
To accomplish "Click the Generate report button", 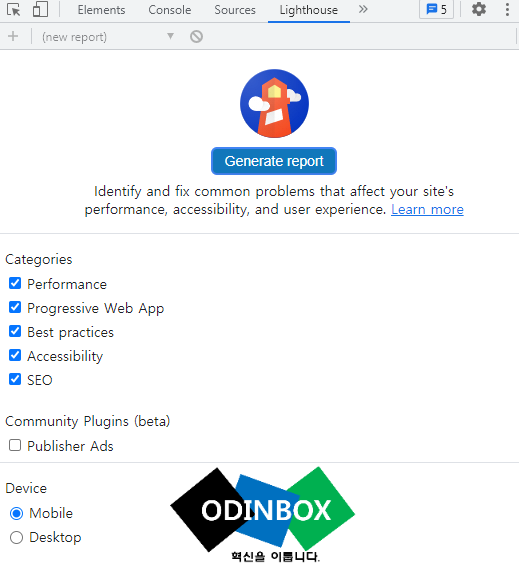I will click(274, 161).
